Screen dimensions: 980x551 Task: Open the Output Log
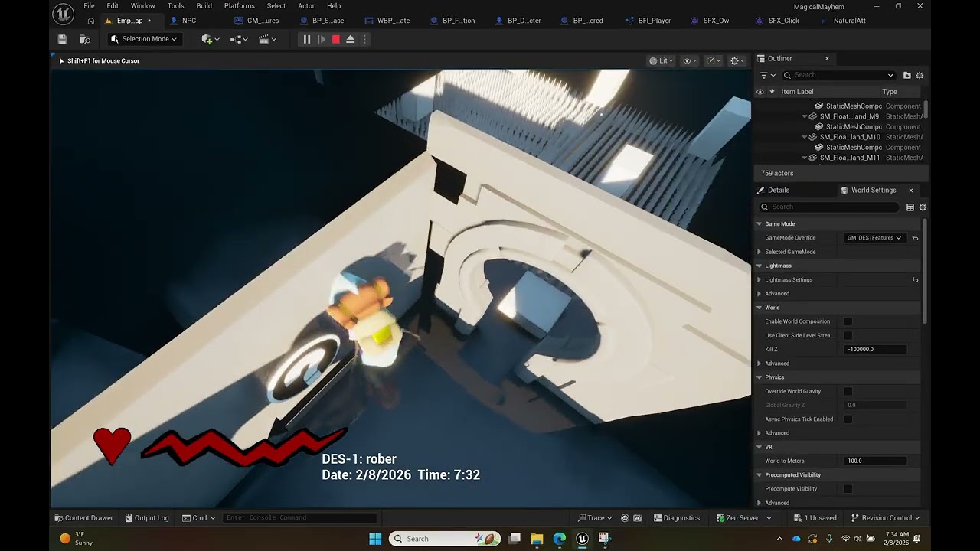pyautogui.click(x=146, y=518)
